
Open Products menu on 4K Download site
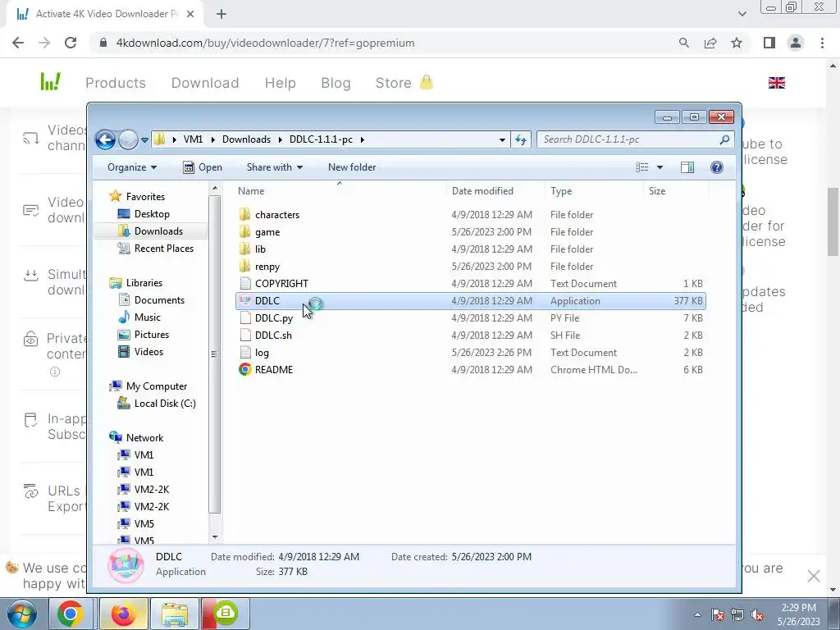click(x=116, y=83)
